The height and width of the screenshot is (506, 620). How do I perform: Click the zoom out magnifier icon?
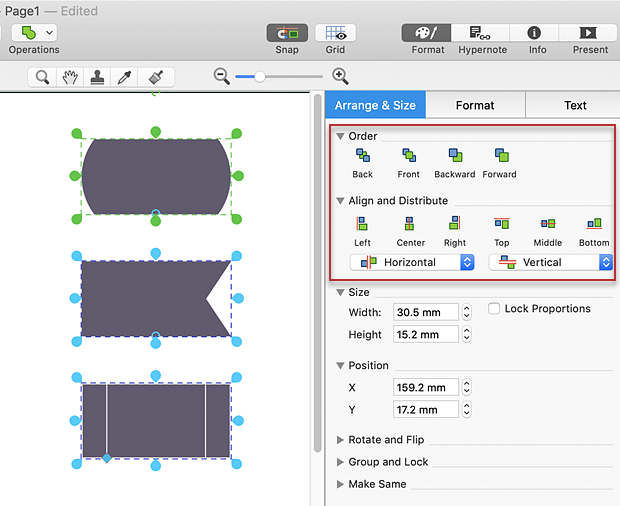(221, 76)
